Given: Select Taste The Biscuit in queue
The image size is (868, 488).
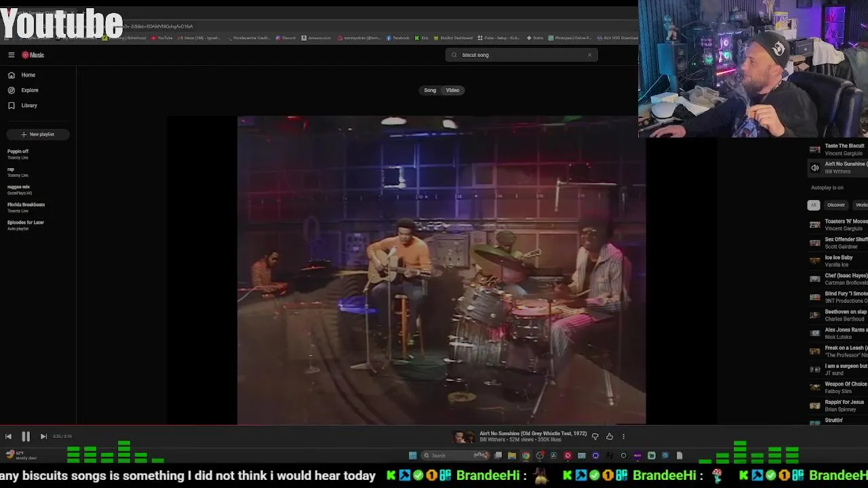Looking at the screenshot, I should coord(838,150).
